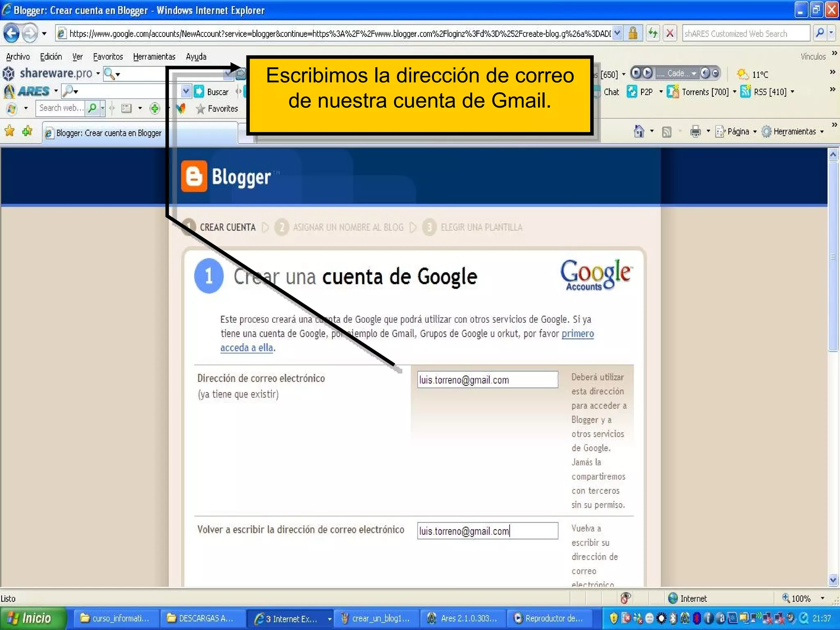Click the Add to Favorites star-plus icon
The image size is (840, 630).
pos(27,132)
